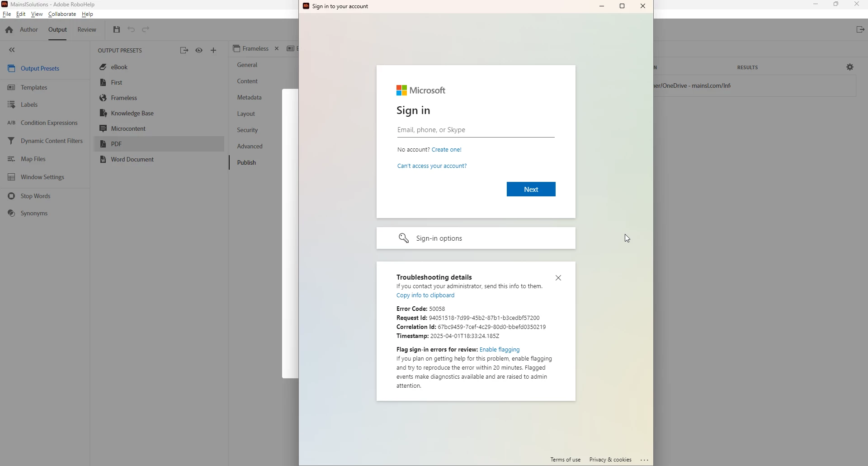The image size is (868, 466).
Task: Open the Privacy & cookies link
Action: coord(610,460)
